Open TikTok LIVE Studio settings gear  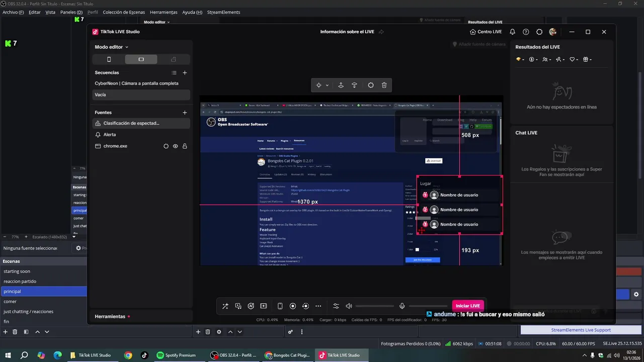tap(539, 32)
